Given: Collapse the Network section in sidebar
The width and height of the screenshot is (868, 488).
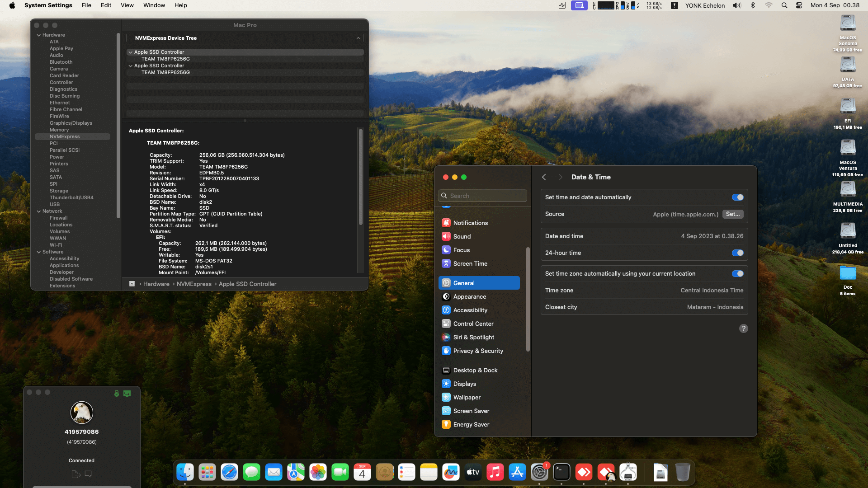Looking at the screenshot, I should point(39,211).
